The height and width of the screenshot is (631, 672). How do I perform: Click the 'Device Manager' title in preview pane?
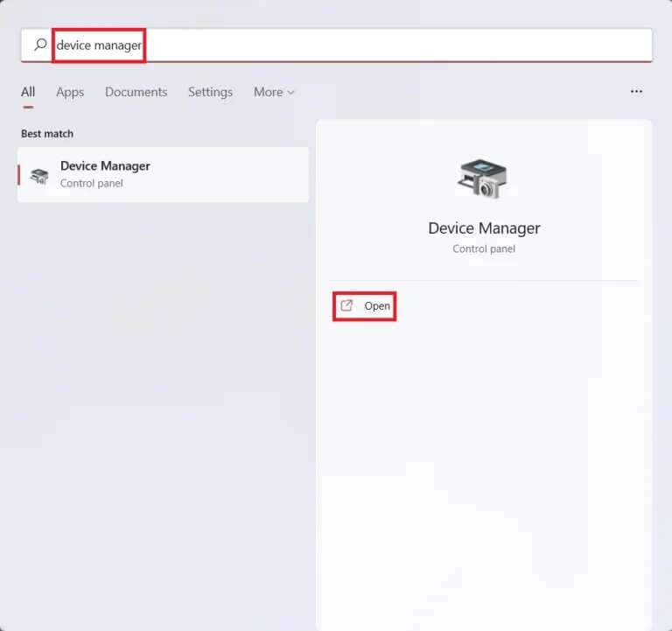click(x=484, y=228)
